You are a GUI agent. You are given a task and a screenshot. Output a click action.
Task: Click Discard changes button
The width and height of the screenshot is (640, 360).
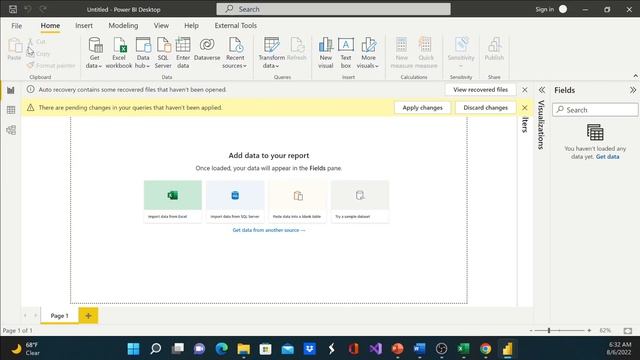click(x=485, y=108)
